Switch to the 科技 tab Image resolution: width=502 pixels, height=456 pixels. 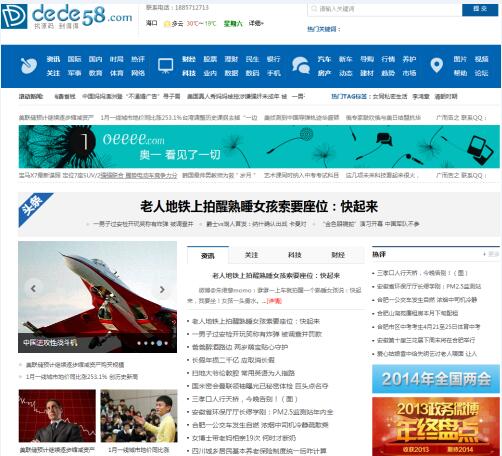point(295,255)
